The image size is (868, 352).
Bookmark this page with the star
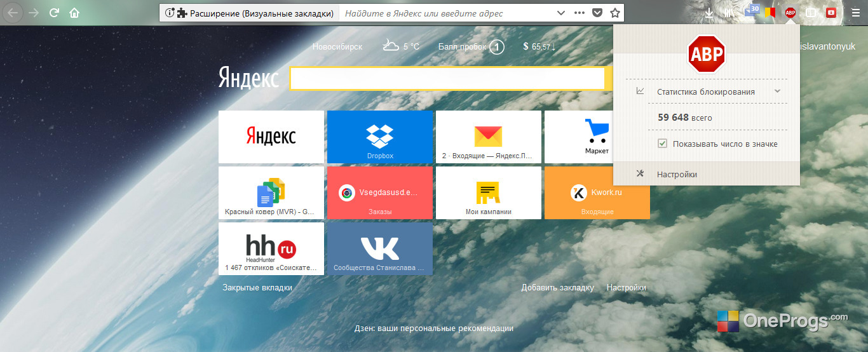[614, 13]
